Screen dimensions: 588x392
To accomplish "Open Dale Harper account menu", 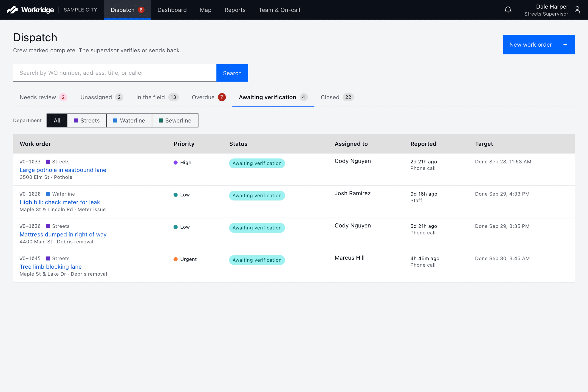I will point(546,10).
